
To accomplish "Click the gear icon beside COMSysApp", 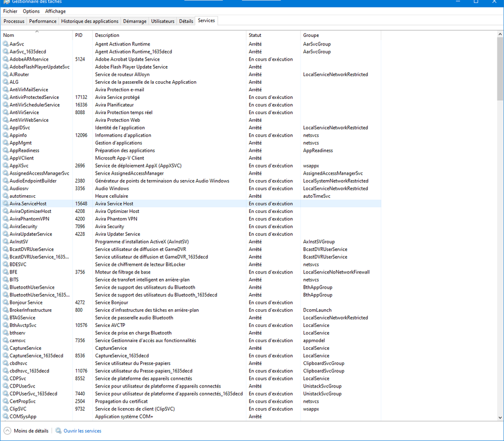I will coord(6,417).
